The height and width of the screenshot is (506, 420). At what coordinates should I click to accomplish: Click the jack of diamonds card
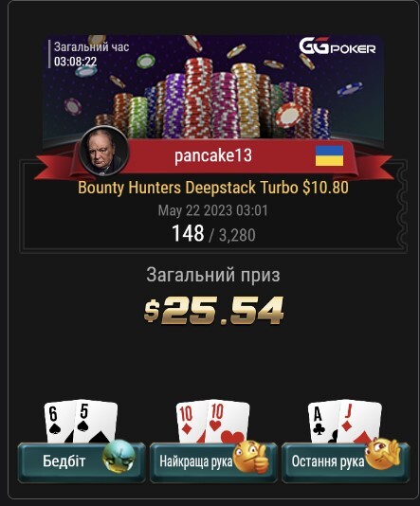(359, 422)
